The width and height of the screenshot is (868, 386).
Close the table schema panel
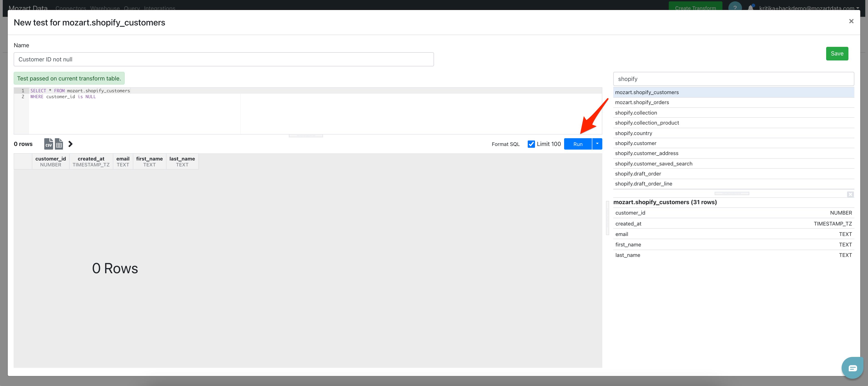coord(850,194)
